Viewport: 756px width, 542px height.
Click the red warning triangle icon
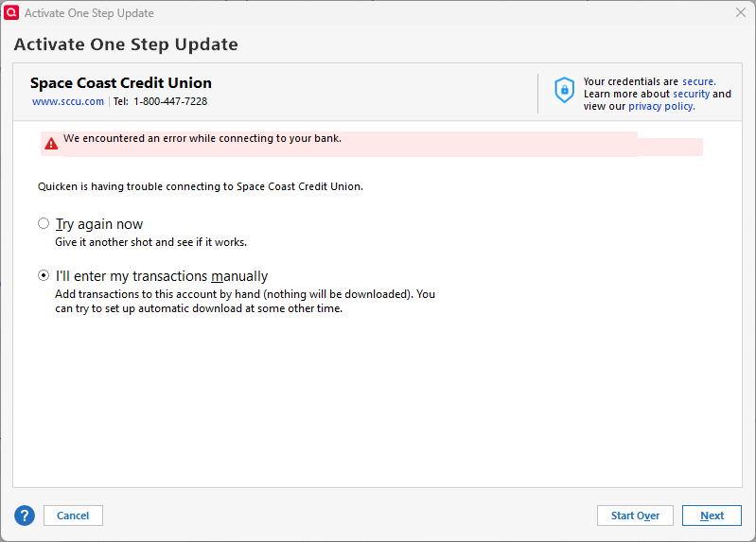point(51,144)
